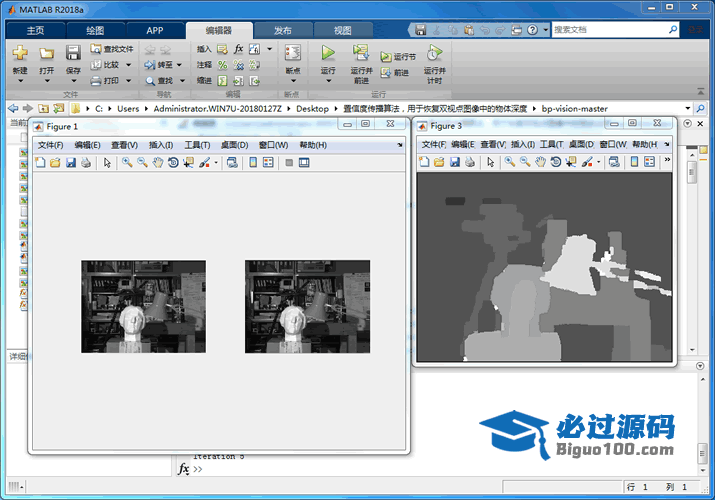Viewport: 715px width, 500px height.
Task: Insert a colorbar in Figure 1
Action: pyautogui.click(x=253, y=162)
